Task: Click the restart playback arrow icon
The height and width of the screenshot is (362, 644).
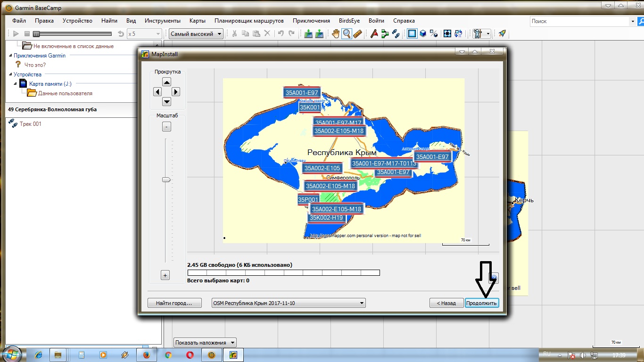Action: pyautogui.click(x=121, y=34)
